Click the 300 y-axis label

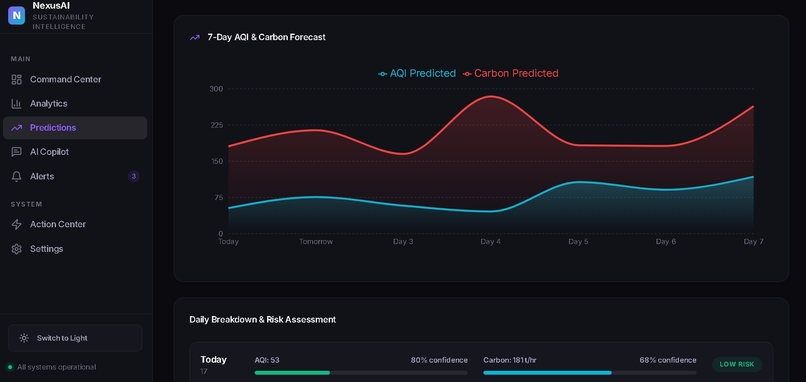point(216,89)
